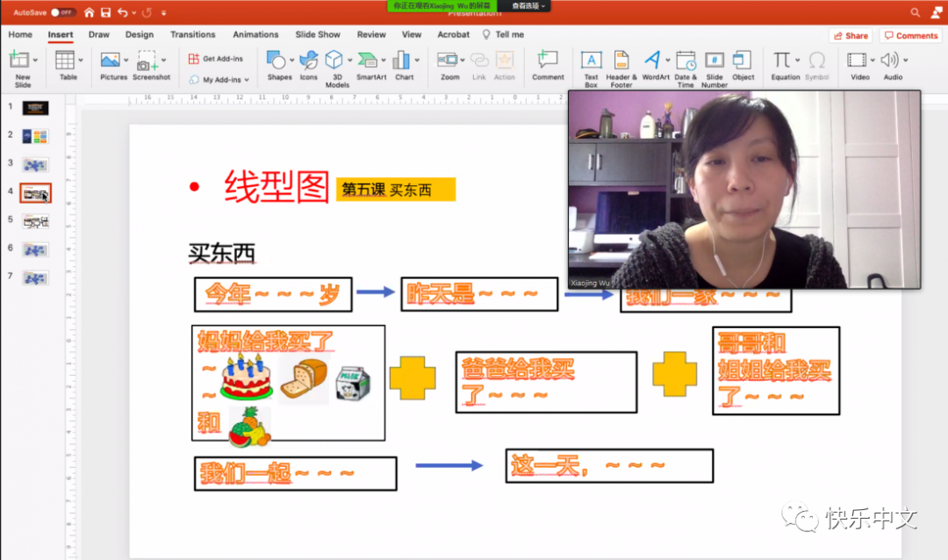
Task: Open the My Add-ins dropdown
Action: click(219, 80)
